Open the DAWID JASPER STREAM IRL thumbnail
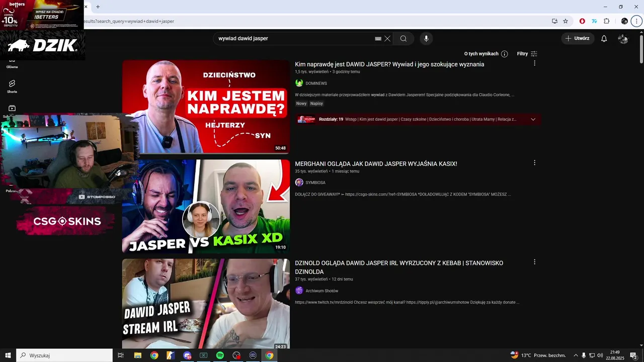Image resolution: width=644 pixels, height=362 pixels. click(x=206, y=304)
